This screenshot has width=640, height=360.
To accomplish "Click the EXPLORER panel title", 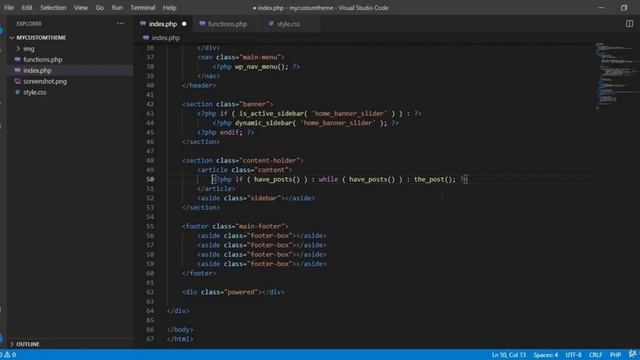I will [29, 24].
